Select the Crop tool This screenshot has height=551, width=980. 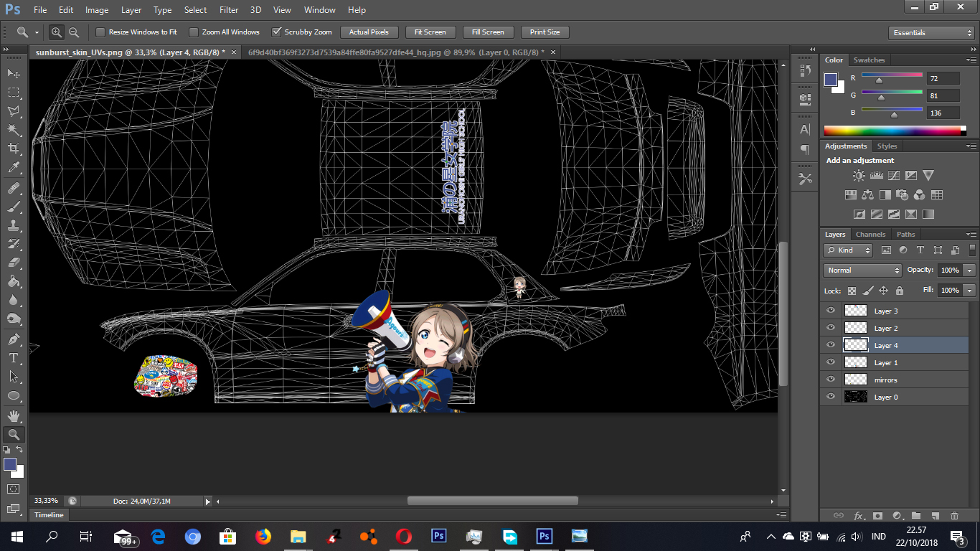tap(14, 149)
